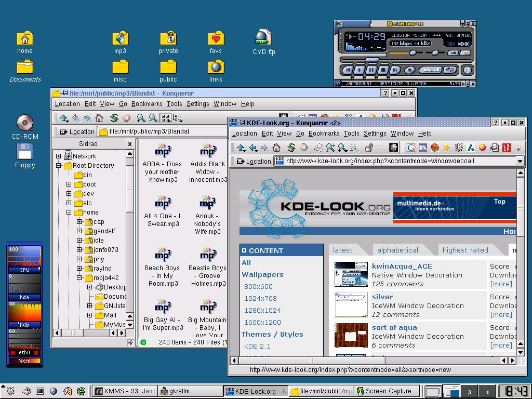
Task: Click Pause in the XMMS player
Action: point(371,70)
